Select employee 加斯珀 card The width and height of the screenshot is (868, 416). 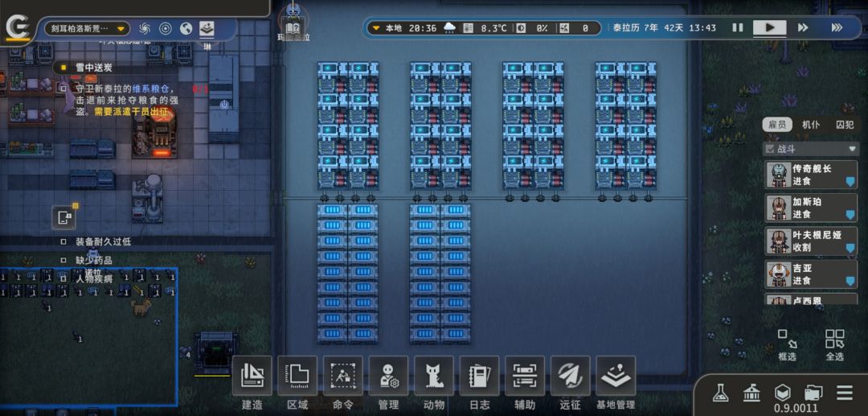click(811, 208)
